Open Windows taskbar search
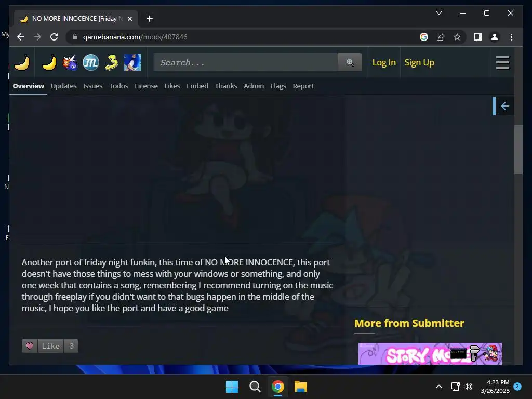The width and height of the screenshot is (532, 399). 255,387
